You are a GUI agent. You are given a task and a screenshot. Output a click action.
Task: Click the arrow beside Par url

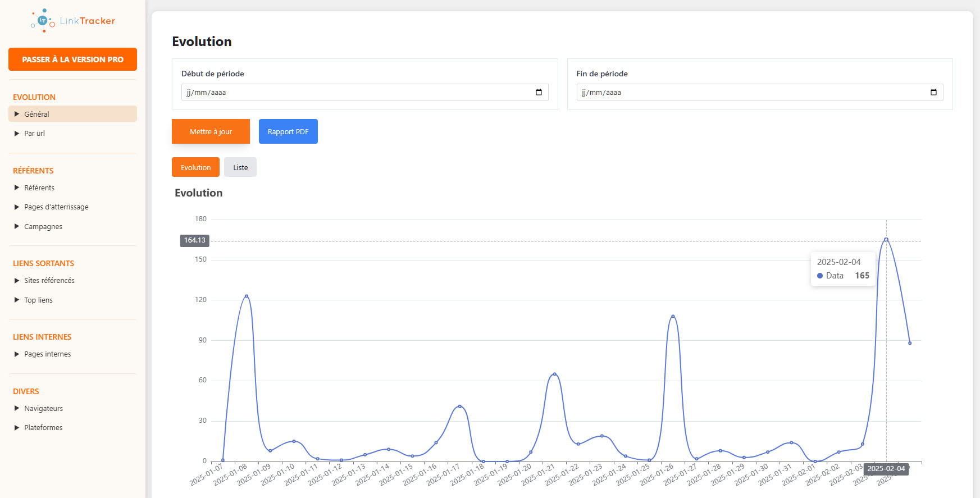17,133
